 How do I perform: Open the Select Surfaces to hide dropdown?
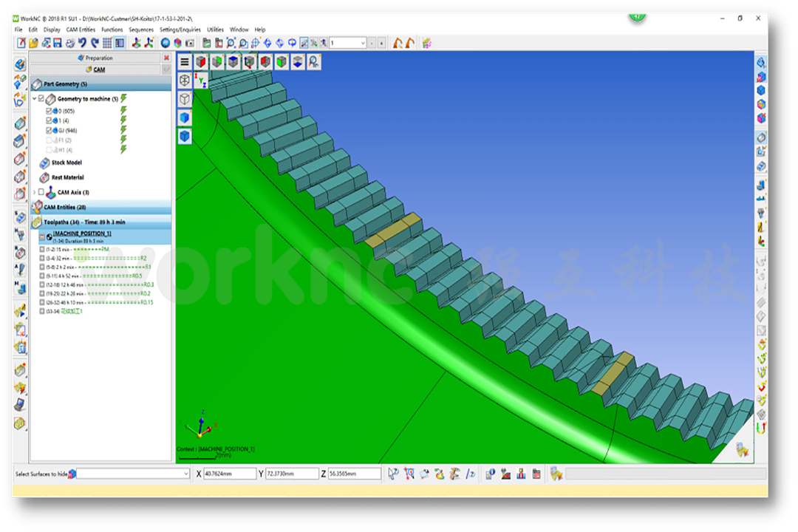coord(185,474)
